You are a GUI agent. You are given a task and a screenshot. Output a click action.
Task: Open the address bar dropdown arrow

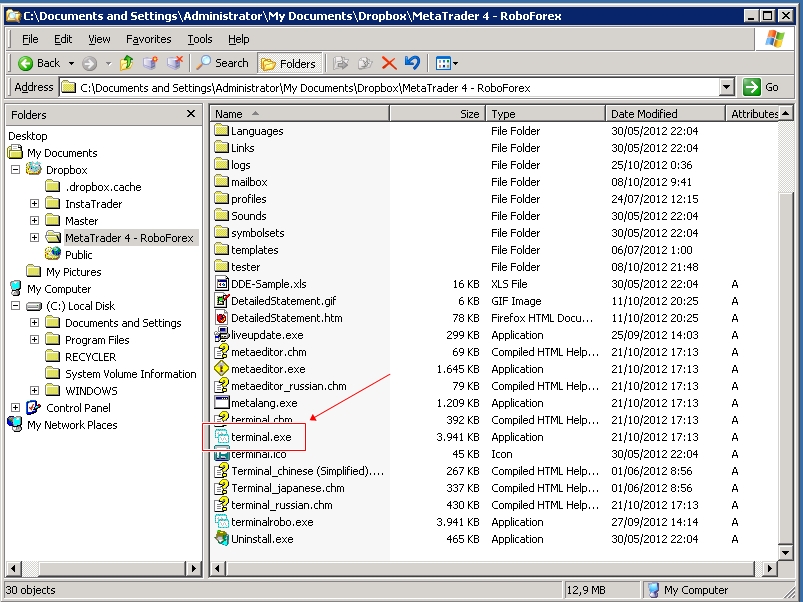[727, 88]
